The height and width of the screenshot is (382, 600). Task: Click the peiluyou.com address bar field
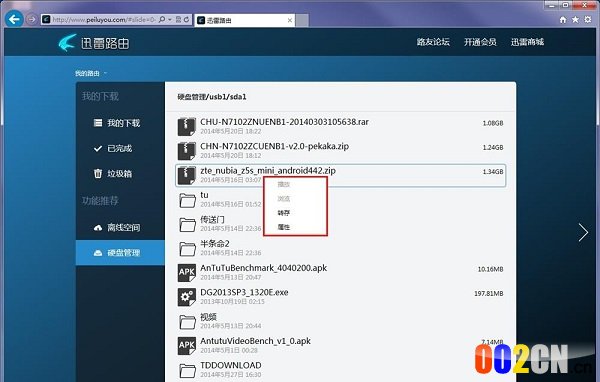coord(103,19)
